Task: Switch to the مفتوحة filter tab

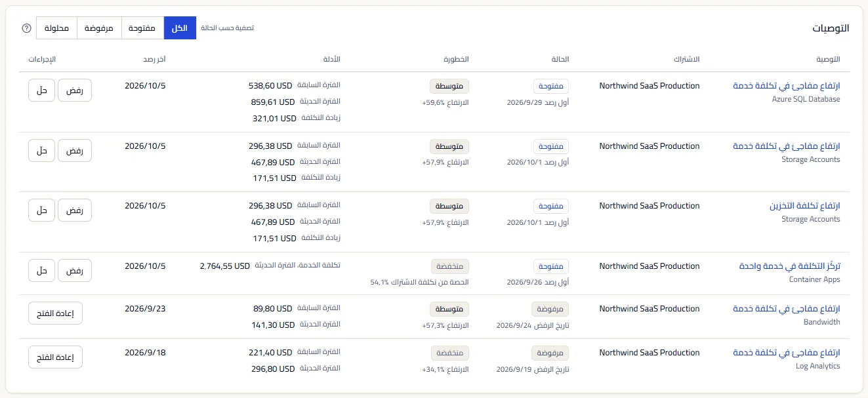Action: tap(142, 28)
